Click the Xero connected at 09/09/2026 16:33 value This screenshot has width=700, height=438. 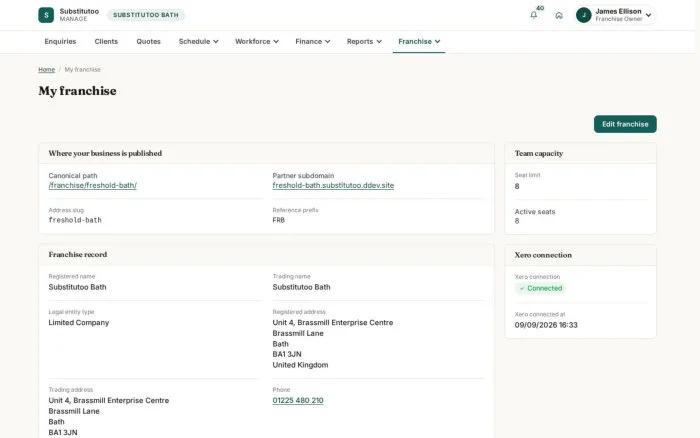pos(546,325)
